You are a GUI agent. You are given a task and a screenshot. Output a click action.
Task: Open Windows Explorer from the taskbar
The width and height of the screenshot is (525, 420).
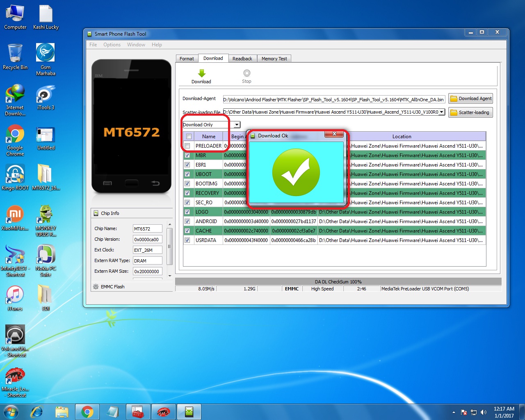pos(62,412)
